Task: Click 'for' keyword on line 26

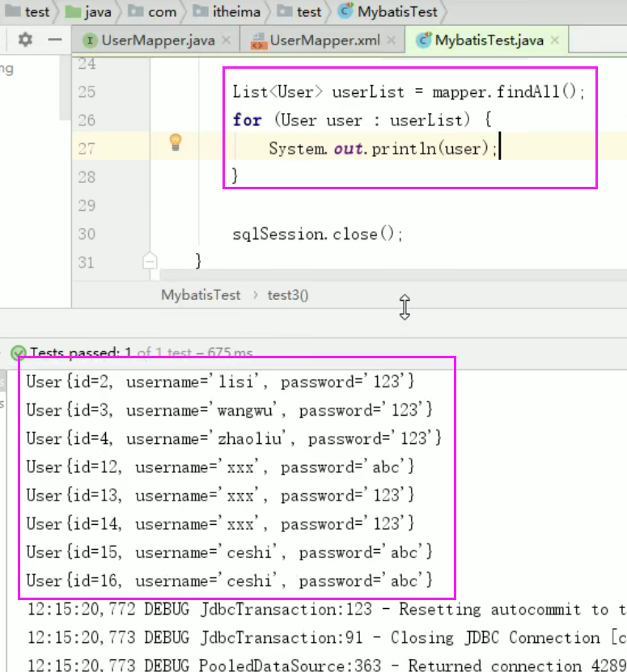Action: (247, 120)
